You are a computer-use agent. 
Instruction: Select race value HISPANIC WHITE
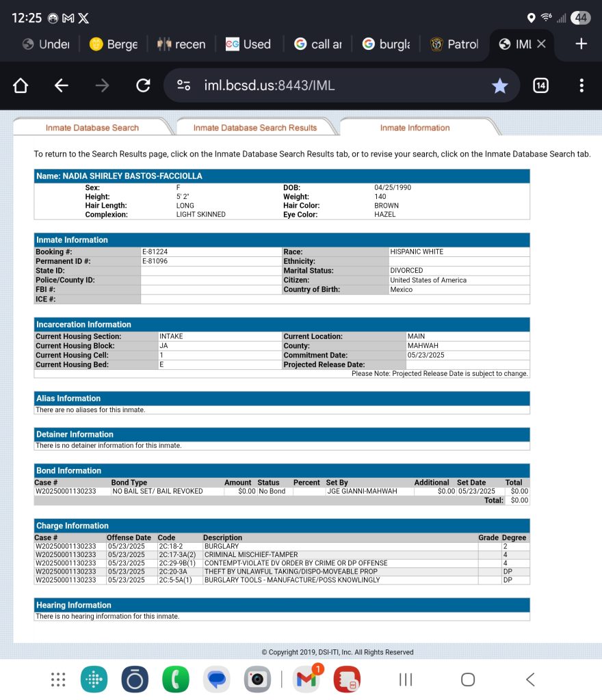tap(417, 252)
